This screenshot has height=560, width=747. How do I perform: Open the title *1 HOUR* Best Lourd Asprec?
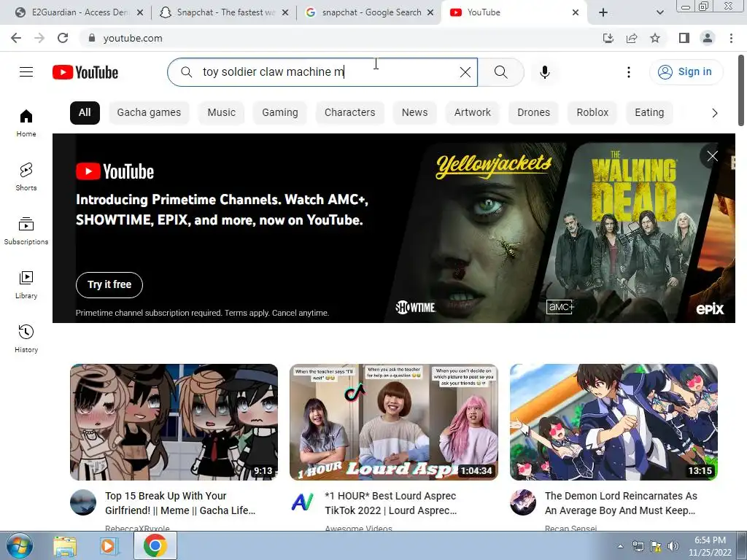[x=391, y=503]
